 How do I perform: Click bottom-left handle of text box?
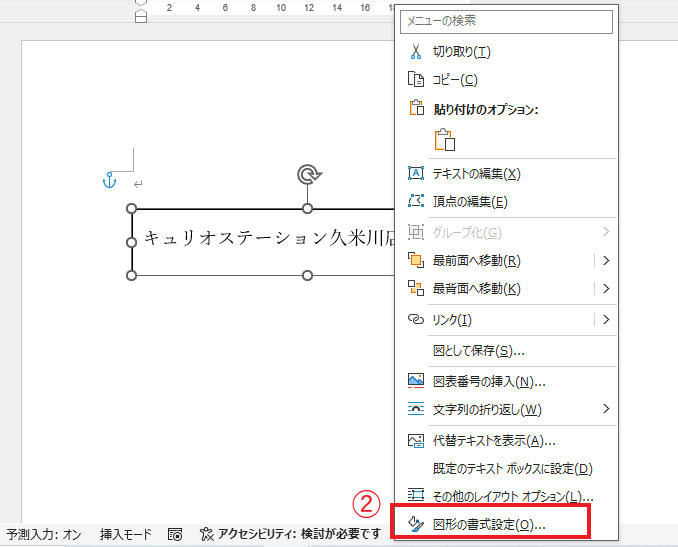131,275
